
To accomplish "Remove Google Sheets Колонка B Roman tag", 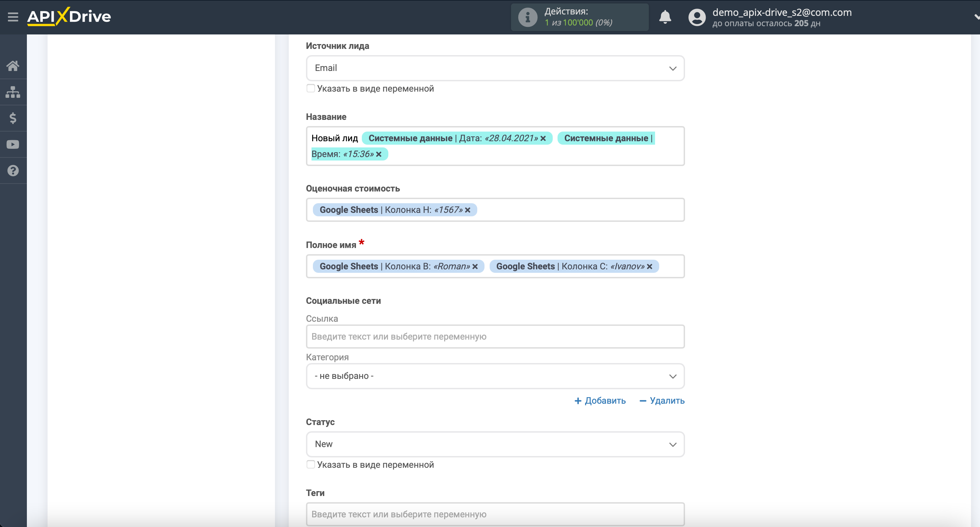I will click(476, 266).
